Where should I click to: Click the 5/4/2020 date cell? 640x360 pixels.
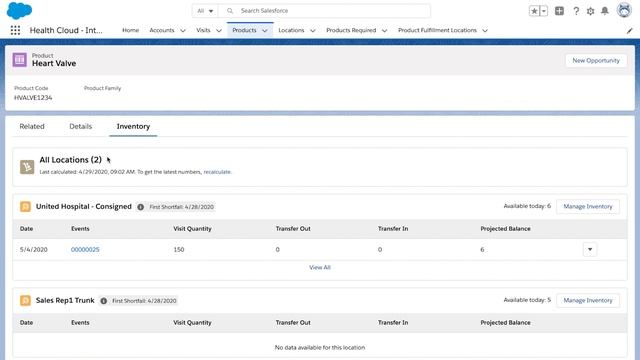pos(33,249)
